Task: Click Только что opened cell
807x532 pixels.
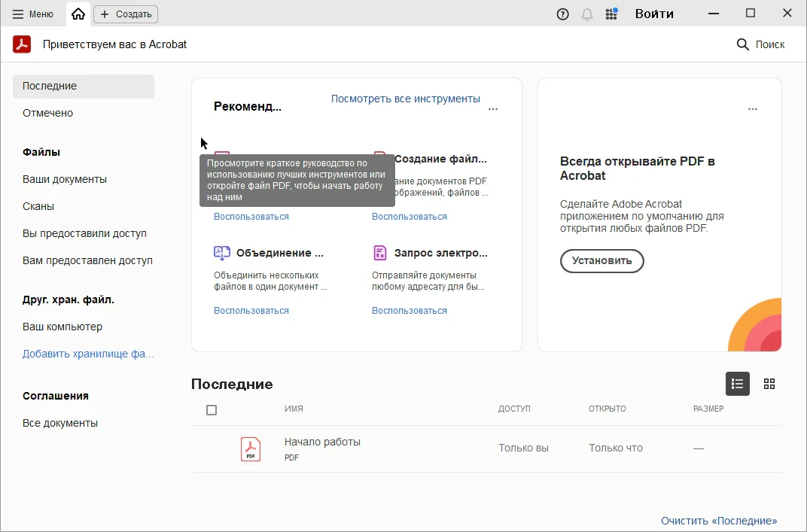Action: tap(616, 448)
